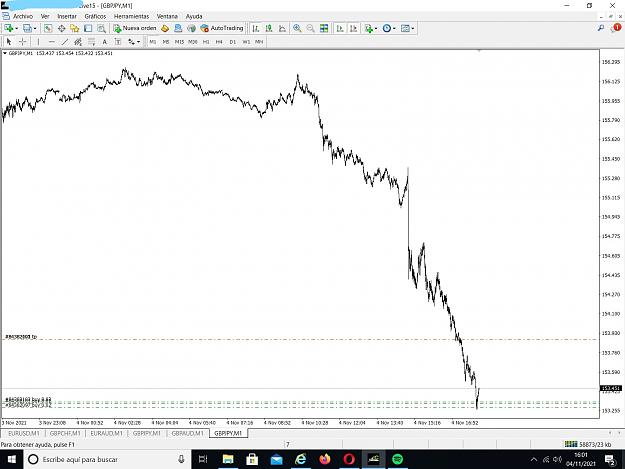
Task: Launch MetaEditor via the yellow diamond icon
Action: pyautogui.click(x=165, y=28)
